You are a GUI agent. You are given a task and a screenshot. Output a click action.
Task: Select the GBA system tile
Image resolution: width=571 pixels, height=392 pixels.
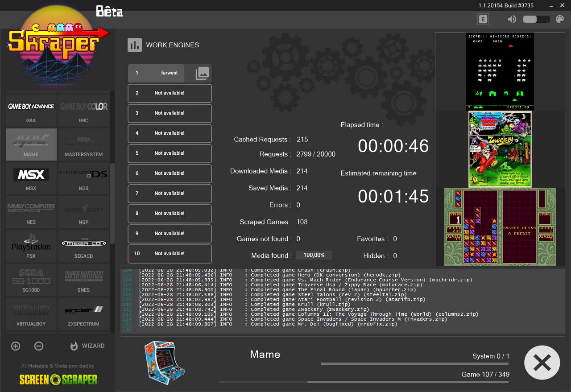[31, 110]
